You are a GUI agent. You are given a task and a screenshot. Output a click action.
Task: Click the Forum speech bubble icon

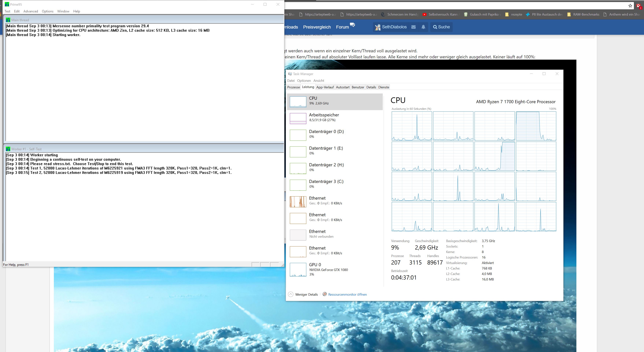352,25
